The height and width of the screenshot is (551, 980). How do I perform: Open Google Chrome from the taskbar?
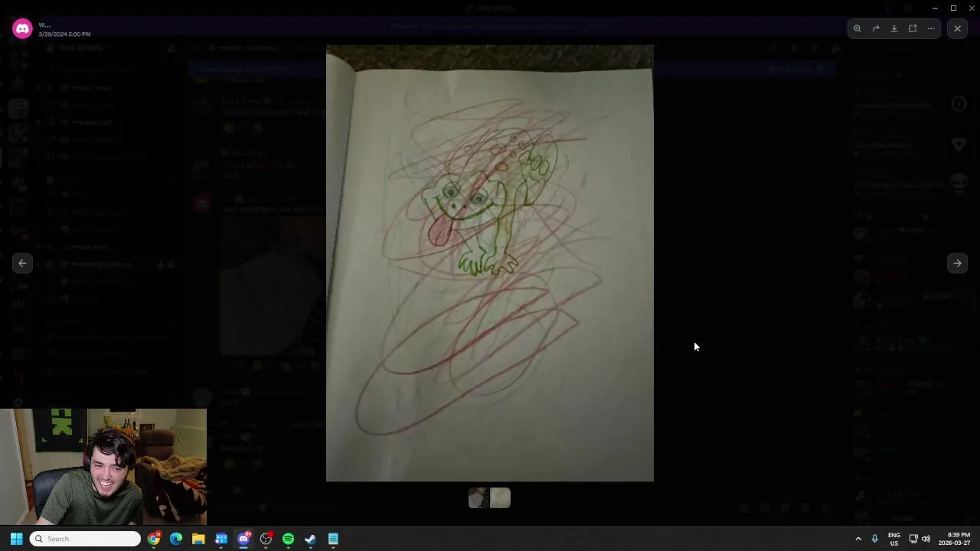click(x=154, y=539)
